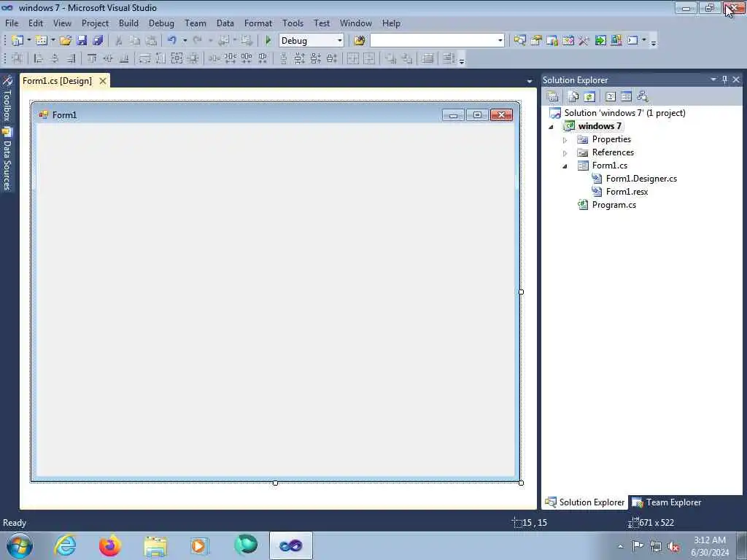
Task: Open the New Project dropdown arrow
Action: tap(28, 41)
